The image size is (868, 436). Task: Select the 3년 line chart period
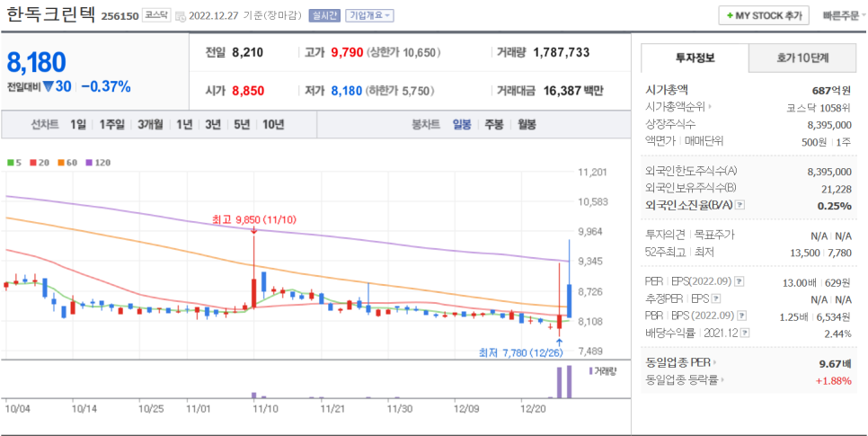213,125
